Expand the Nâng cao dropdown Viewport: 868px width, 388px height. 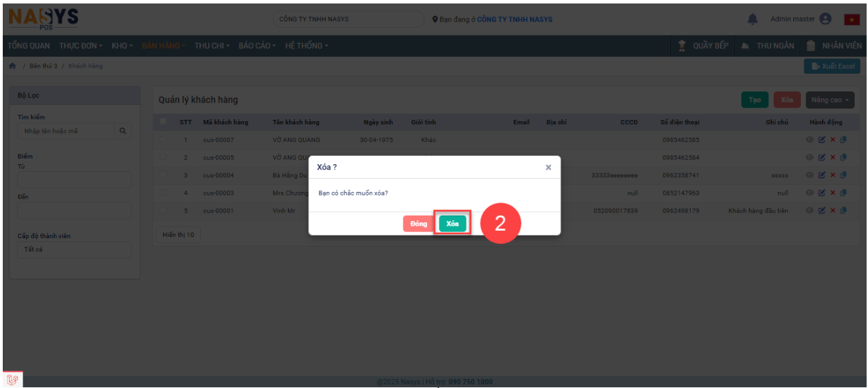click(x=830, y=100)
